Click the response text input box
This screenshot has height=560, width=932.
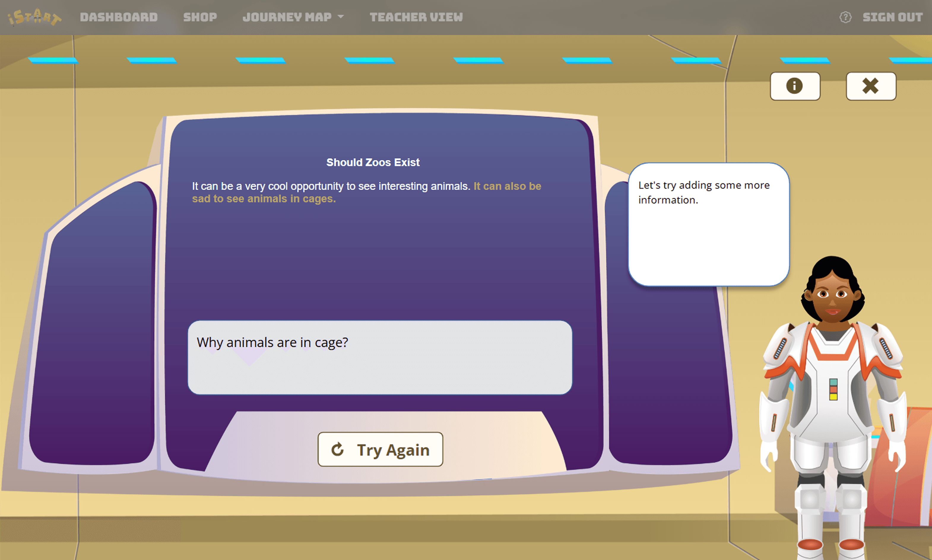click(x=380, y=357)
